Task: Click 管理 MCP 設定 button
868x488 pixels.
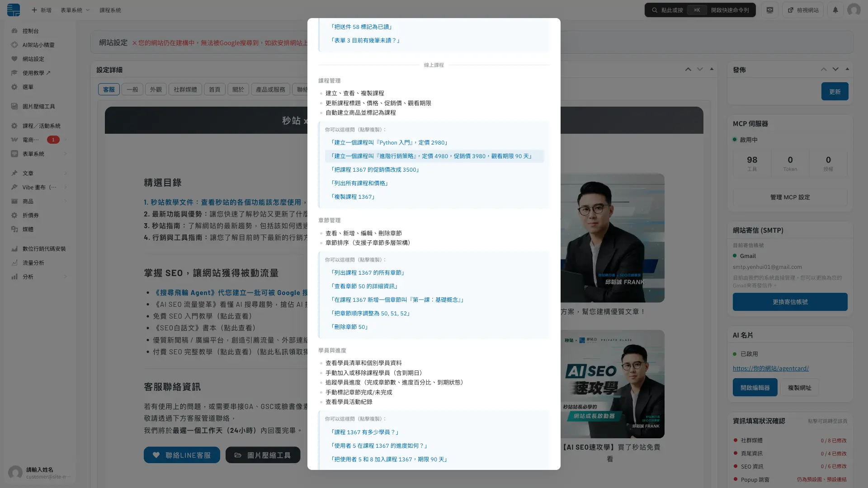Action: [x=790, y=197]
